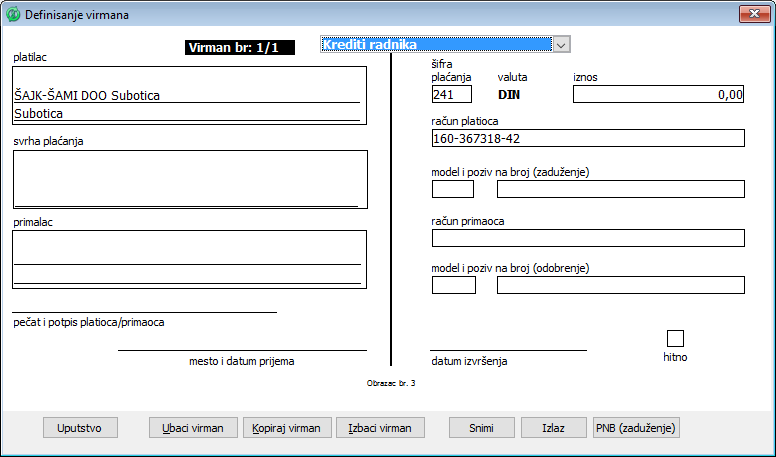
Task: Focus the svrha plaćanja text box
Action: [190, 177]
